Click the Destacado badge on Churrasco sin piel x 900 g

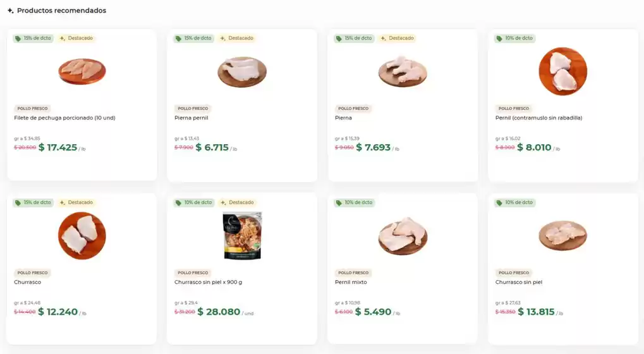pos(238,202)
